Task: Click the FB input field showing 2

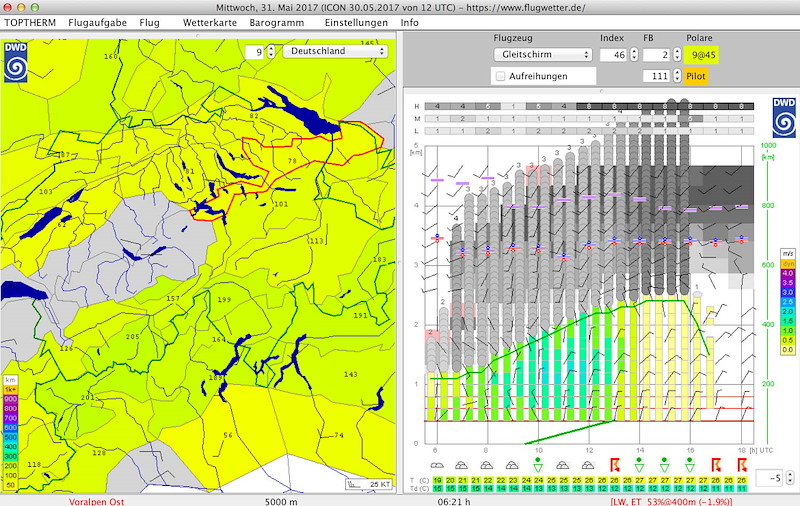Action: point(657,55)
